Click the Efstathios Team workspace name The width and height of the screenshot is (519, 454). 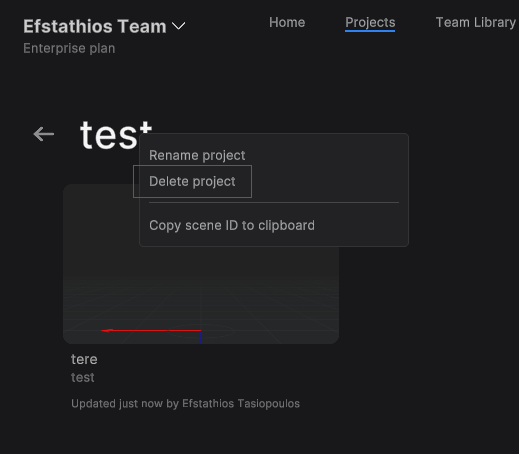(x=95, y=26)
